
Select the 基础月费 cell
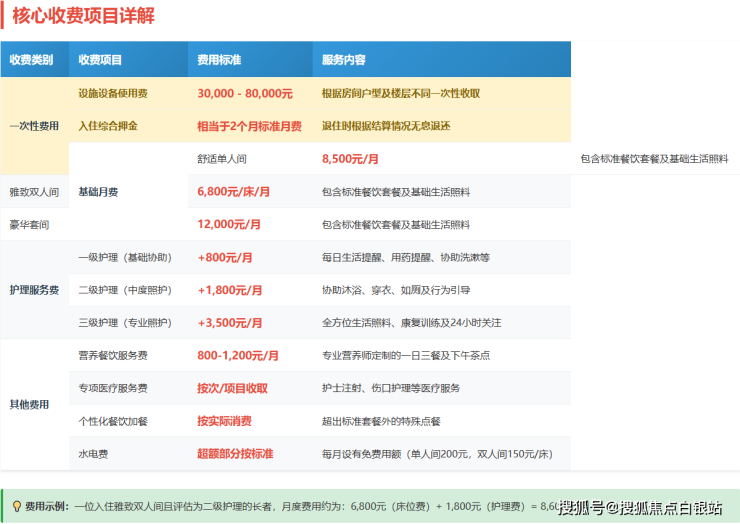coord(100,191)
